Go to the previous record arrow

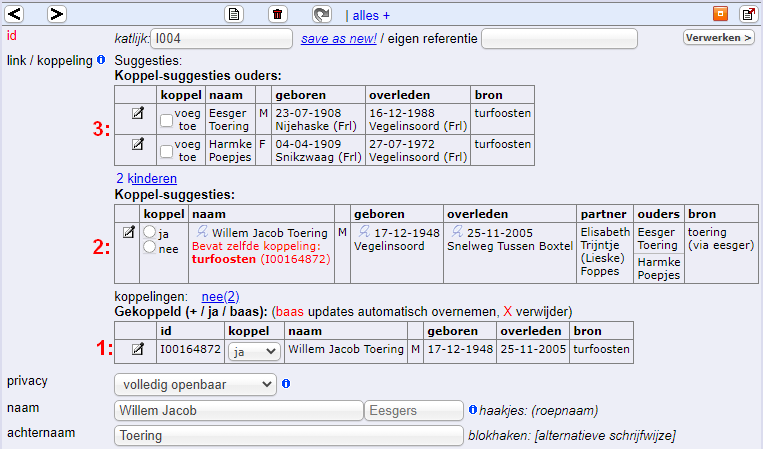[x=14, y=14]
